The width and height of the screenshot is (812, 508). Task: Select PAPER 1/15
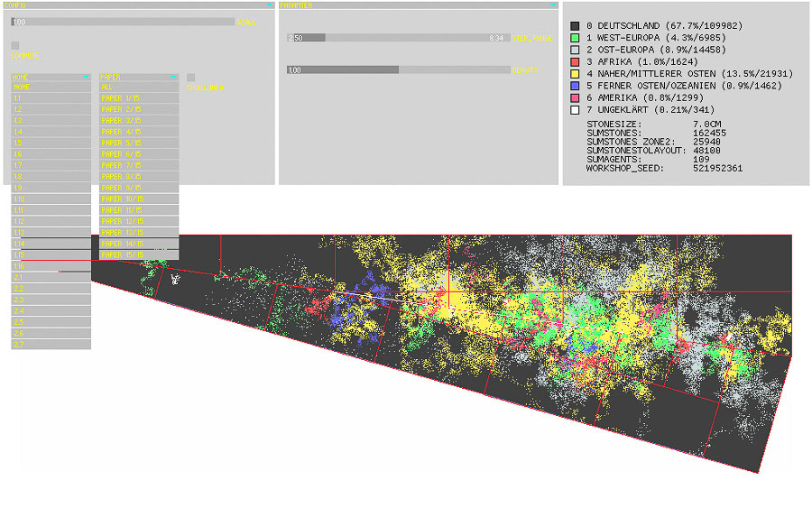[139, 98]
